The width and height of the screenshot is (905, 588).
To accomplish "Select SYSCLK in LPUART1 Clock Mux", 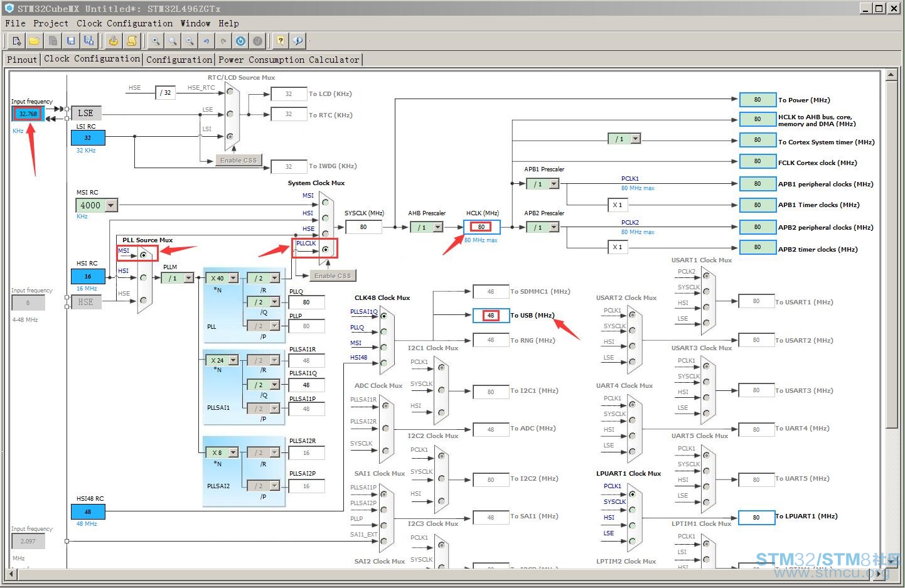I will 632,510.
